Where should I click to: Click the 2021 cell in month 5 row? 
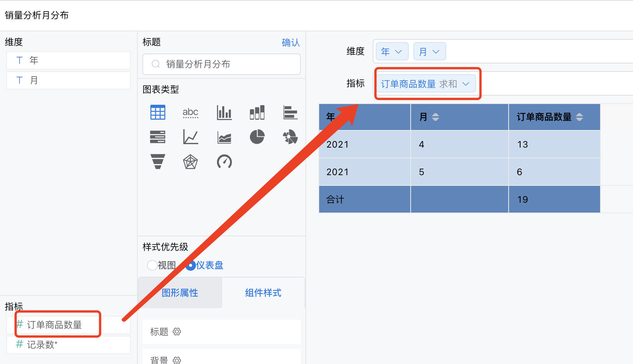365,172
